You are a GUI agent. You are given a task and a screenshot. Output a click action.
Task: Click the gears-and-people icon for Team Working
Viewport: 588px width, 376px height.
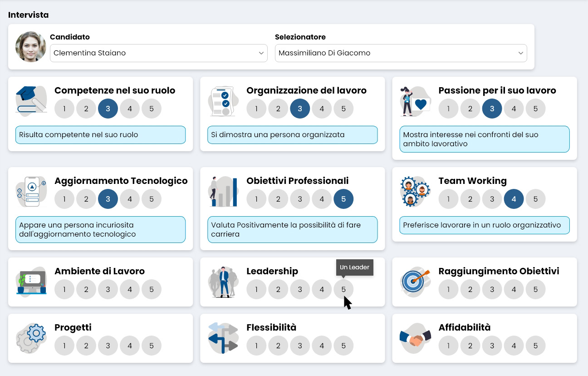[x=415, y=191]
